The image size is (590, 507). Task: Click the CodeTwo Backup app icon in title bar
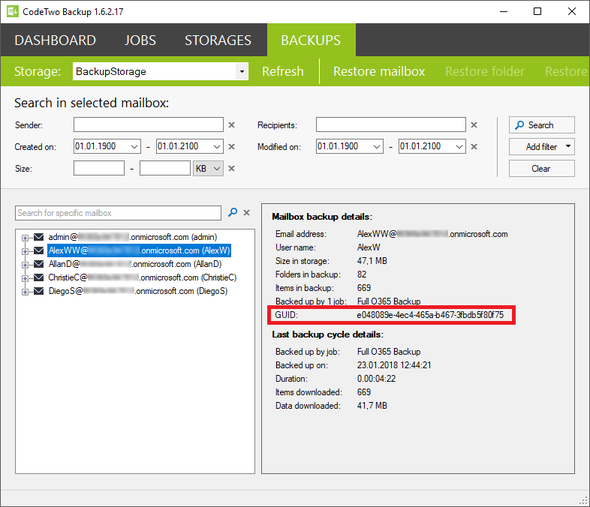click(x=12, y=11)
